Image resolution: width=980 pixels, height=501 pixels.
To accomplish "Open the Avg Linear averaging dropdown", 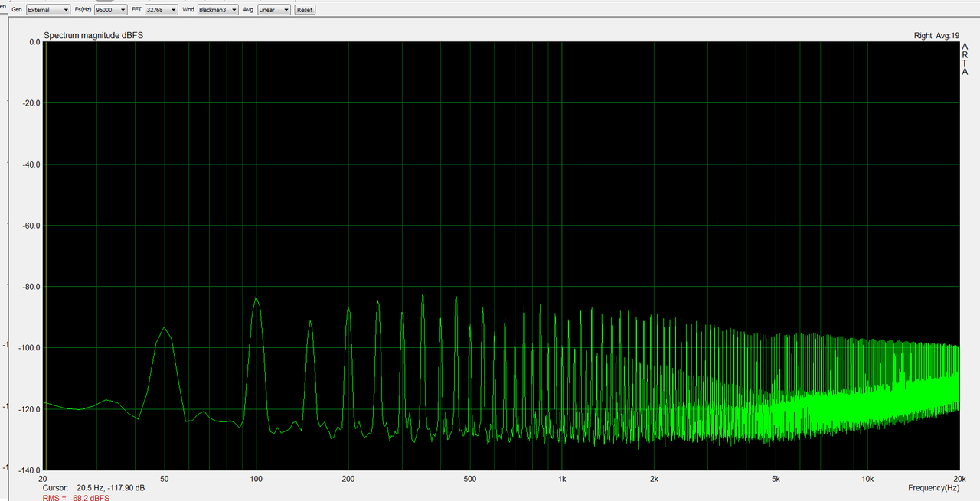I will coord(274,10).
